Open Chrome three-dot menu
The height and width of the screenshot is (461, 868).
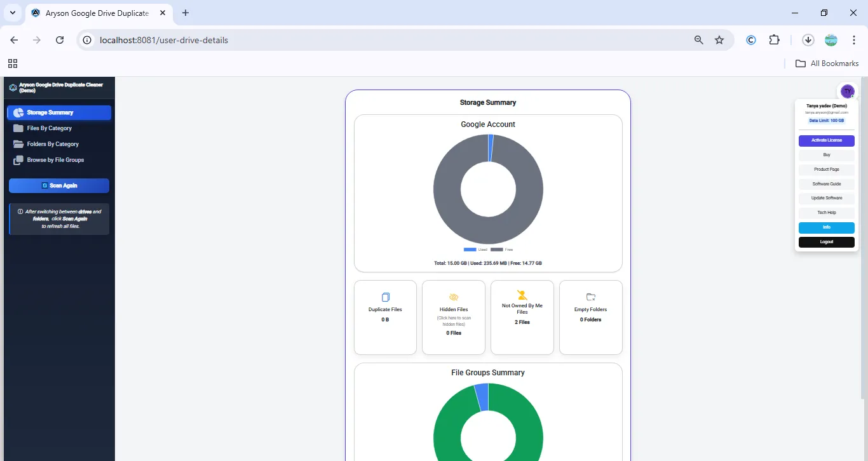(x=854, y=40)
